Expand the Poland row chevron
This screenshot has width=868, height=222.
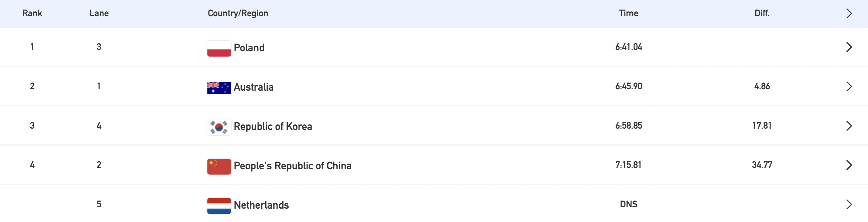pos(849,47)
